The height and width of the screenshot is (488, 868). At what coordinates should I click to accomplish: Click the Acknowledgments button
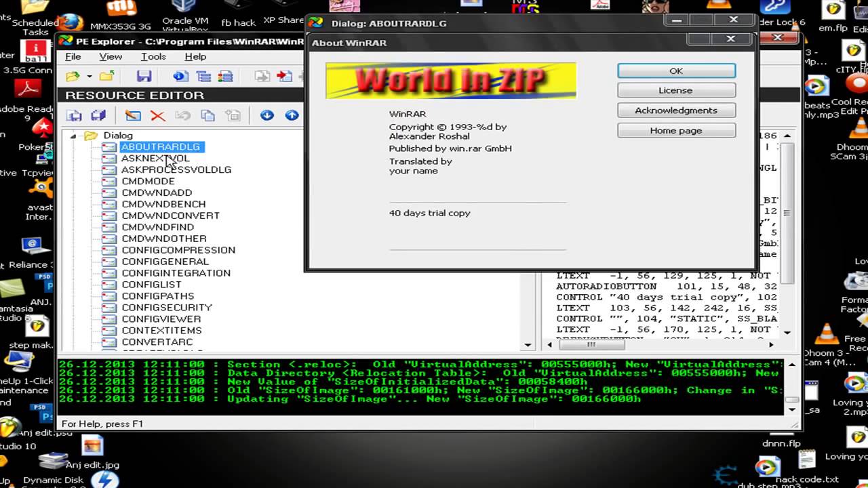point(676,110)
